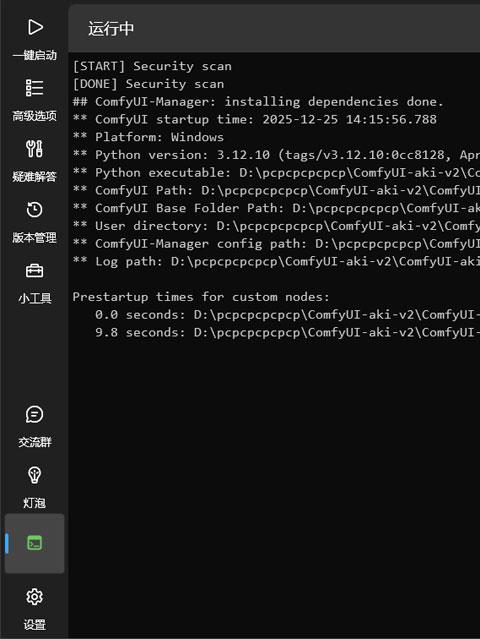Screen dimensions: 480x639
Task: Select the green terminal console icon
Action: coord(34,543)
